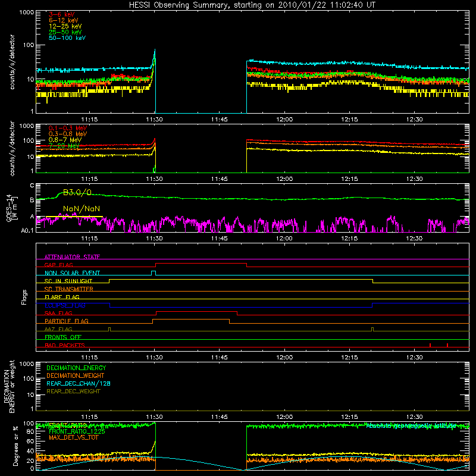
Task: Select the NON_SOLAR_EVENT flag label
Action: pos(72,273)
